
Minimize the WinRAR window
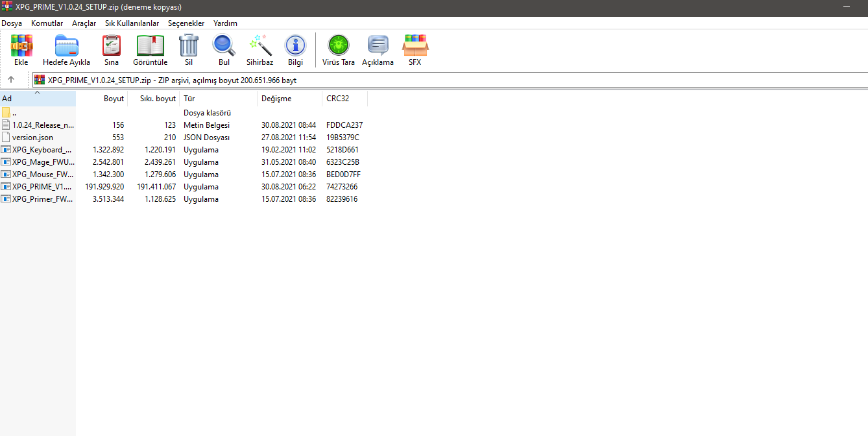pyautogui.click(x=845, y=7)
